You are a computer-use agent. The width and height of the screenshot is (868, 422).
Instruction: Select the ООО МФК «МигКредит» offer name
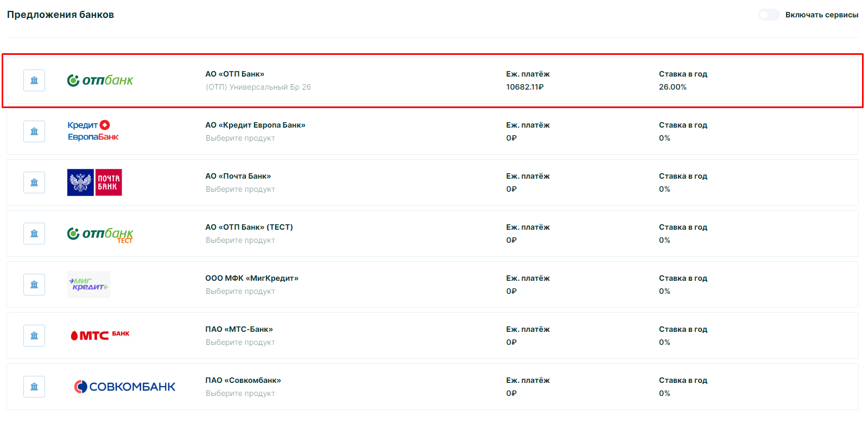point(251,278)
